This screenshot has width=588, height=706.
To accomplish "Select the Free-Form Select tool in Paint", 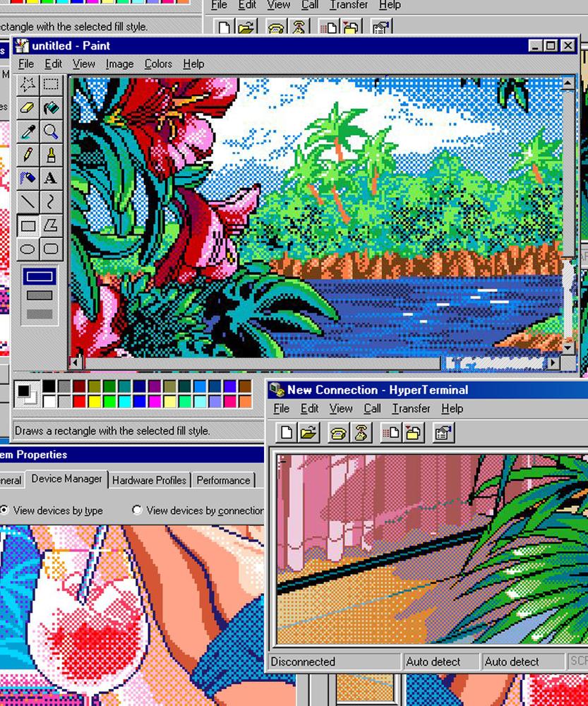I will [28, 84].
